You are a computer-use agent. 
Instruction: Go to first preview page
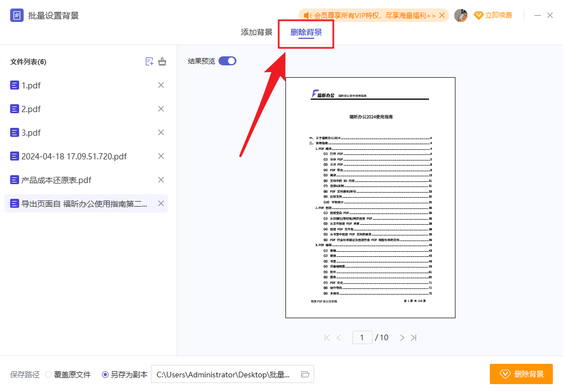coord(327,338)
